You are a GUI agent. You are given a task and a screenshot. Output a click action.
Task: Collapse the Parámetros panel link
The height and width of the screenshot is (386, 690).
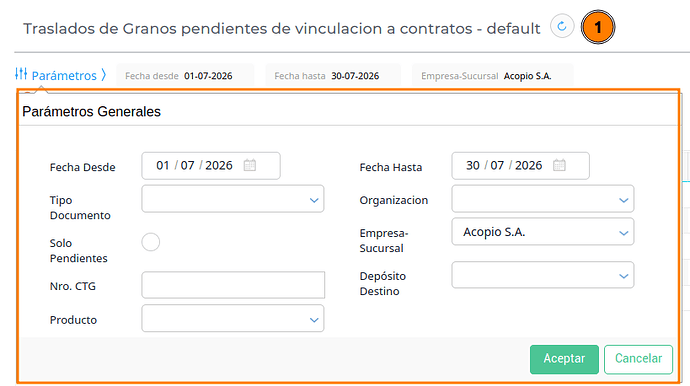pyautogui.click(x=64, y=76)
